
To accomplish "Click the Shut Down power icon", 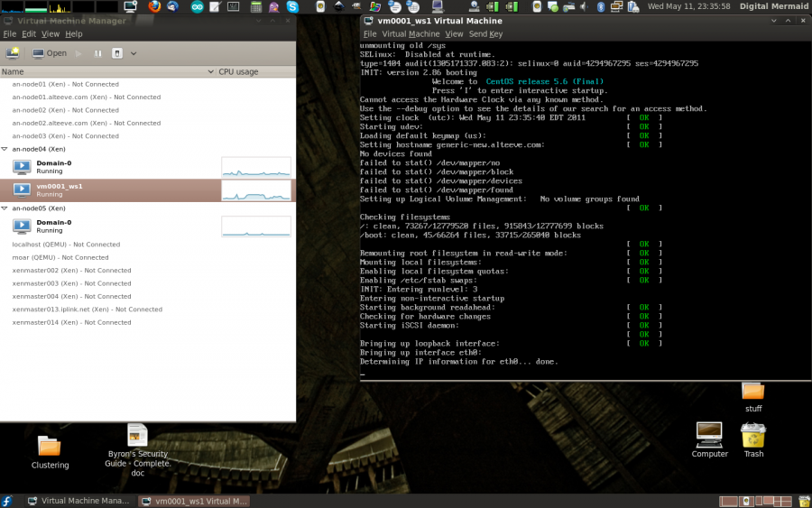I will [x=117, y=53].
